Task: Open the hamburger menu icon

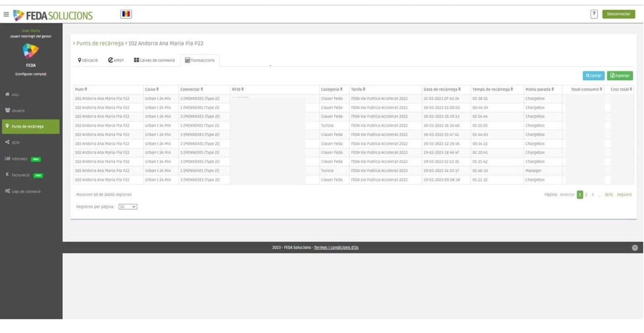Action: pos(6,14)
